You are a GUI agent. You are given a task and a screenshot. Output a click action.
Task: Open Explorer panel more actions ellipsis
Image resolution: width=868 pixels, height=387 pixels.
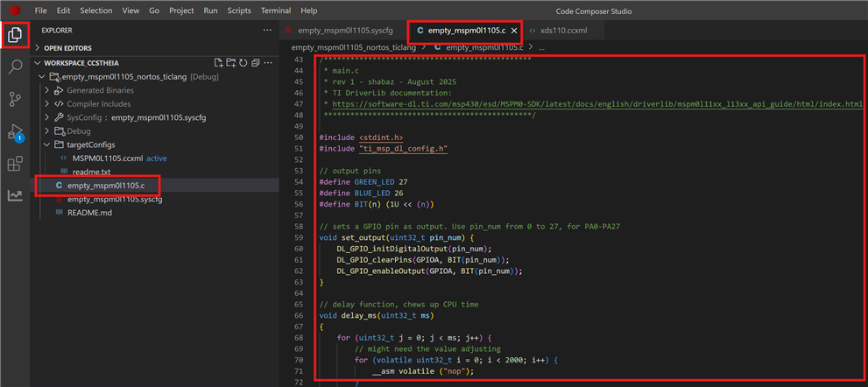coord(267,31)
